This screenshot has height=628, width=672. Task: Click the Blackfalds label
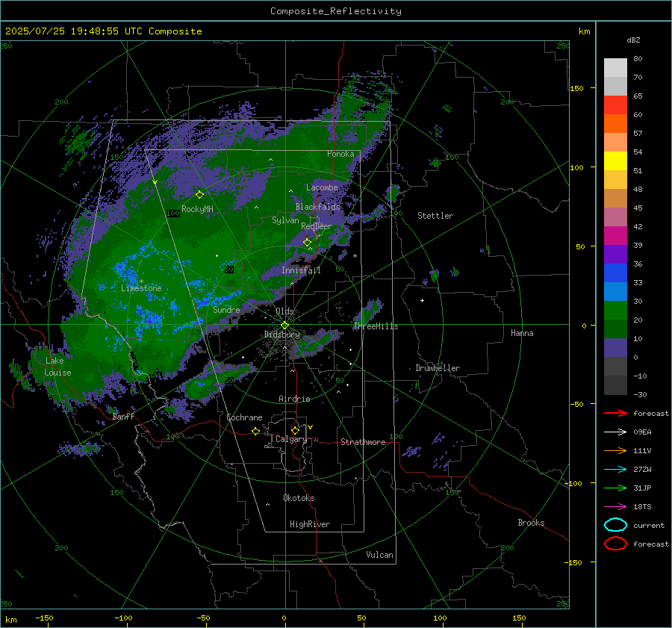pyautogui.click(x=317, y=207)
